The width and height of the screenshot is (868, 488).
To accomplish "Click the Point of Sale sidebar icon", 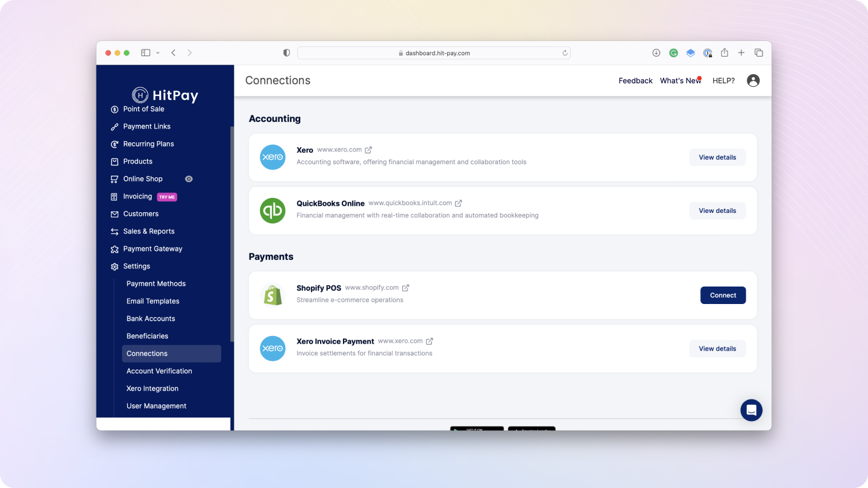I will pos(115,110).
